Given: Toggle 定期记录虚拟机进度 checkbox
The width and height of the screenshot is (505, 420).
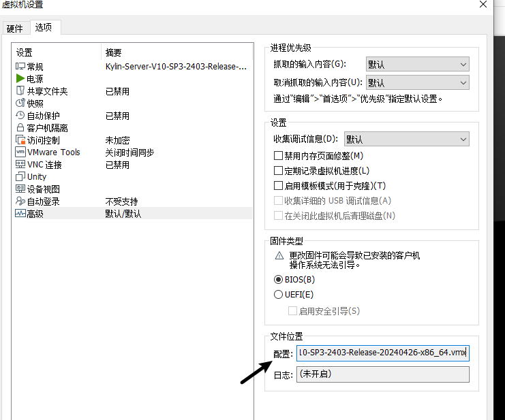Looking at the screenshot, I should 278,170.
